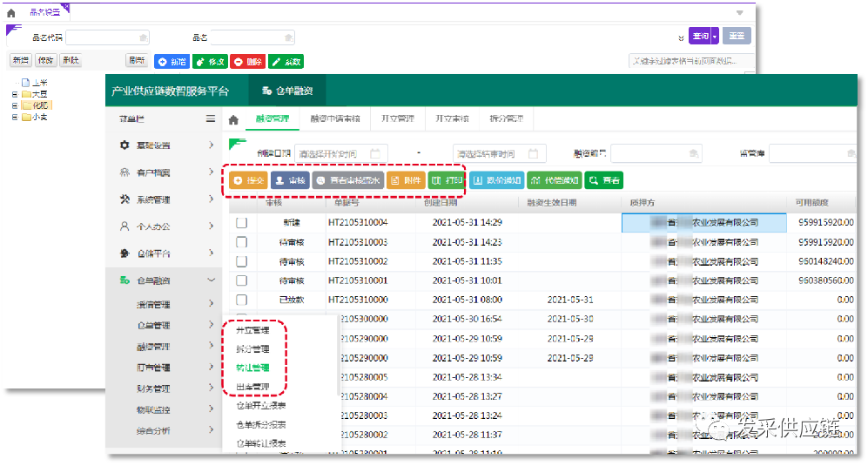Click the blue 新增 button in the back window

click(172, 62)
